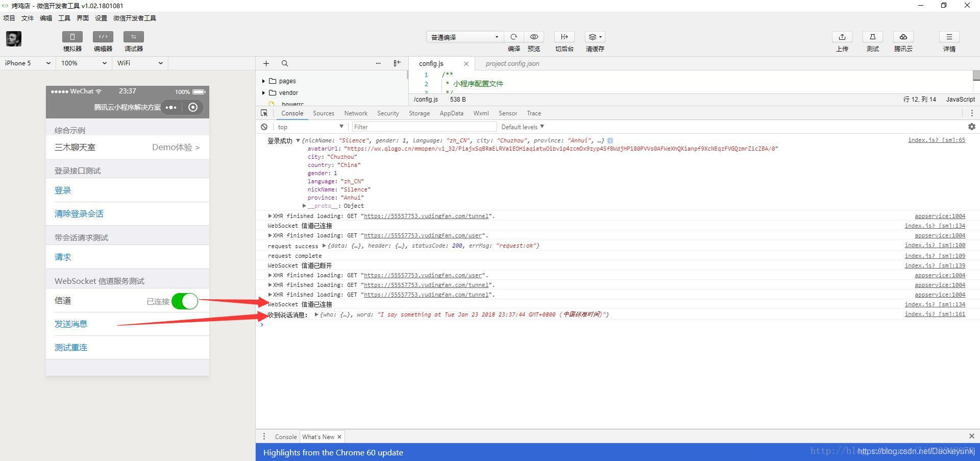This screenshot has height=461, width=980.
Task: Click the console prompt input line
Action: pos(618,325)
